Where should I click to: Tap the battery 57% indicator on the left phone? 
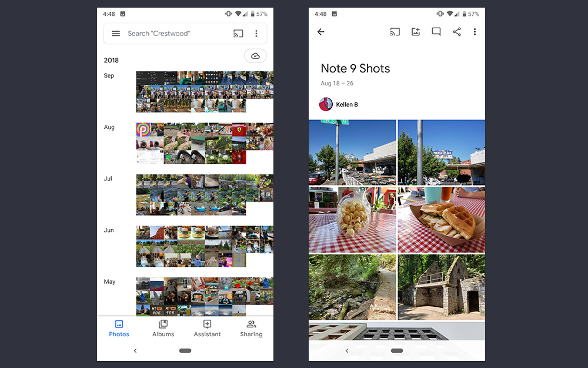[259, 14]
